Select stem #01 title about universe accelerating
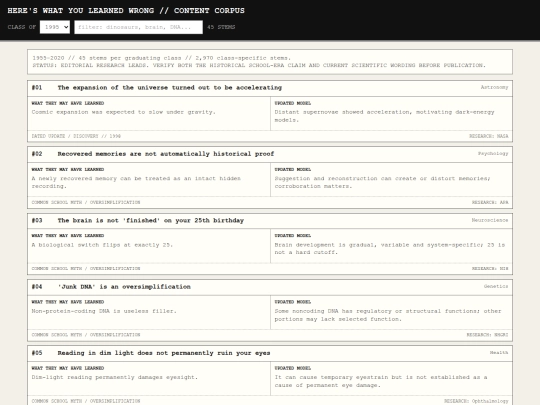Viewport: 540px width, 405px height. [169, 87]
